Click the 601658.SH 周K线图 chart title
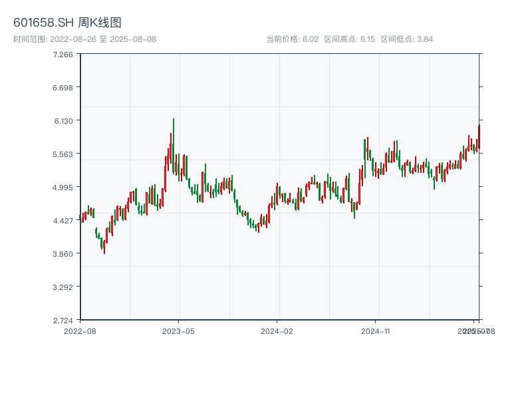This screenshot has height=399, width=532. point(67,23)
